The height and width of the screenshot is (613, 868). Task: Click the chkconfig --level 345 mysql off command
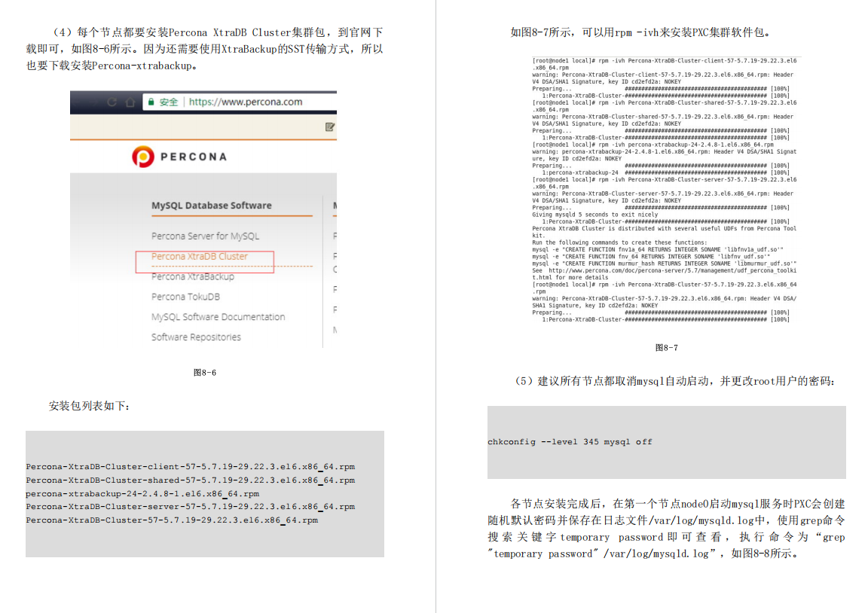tap(570, 442)
